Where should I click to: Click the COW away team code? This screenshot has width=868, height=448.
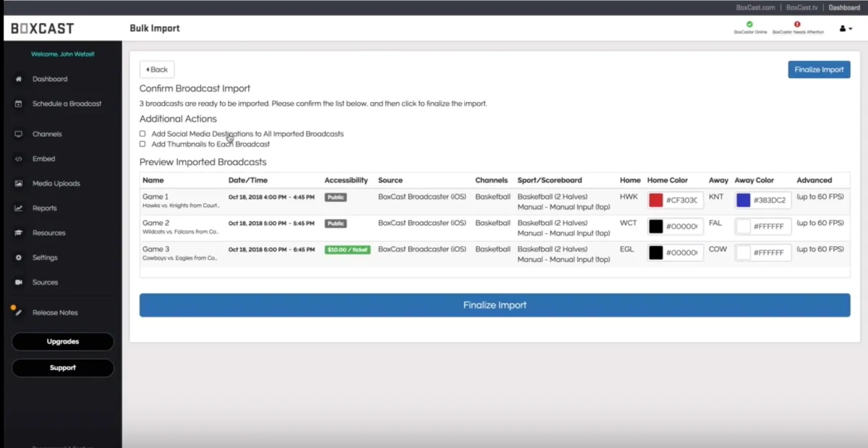coord(717,249)
